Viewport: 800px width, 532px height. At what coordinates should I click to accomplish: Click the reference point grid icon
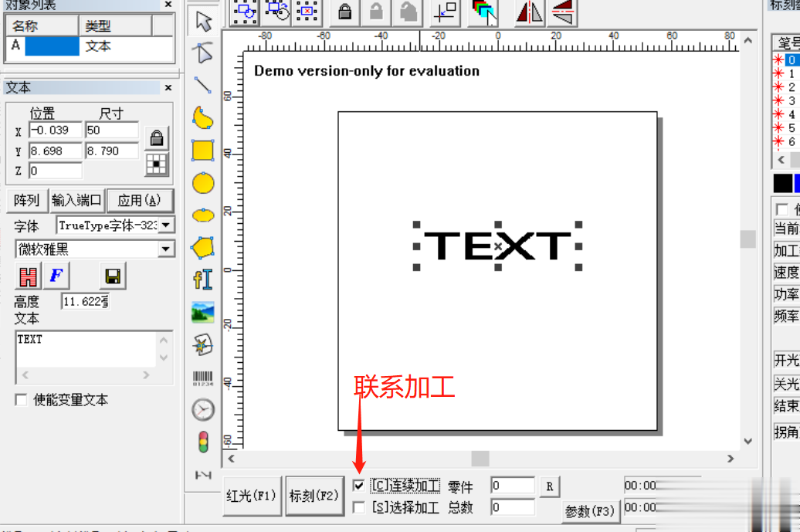[x=157, y=164]
